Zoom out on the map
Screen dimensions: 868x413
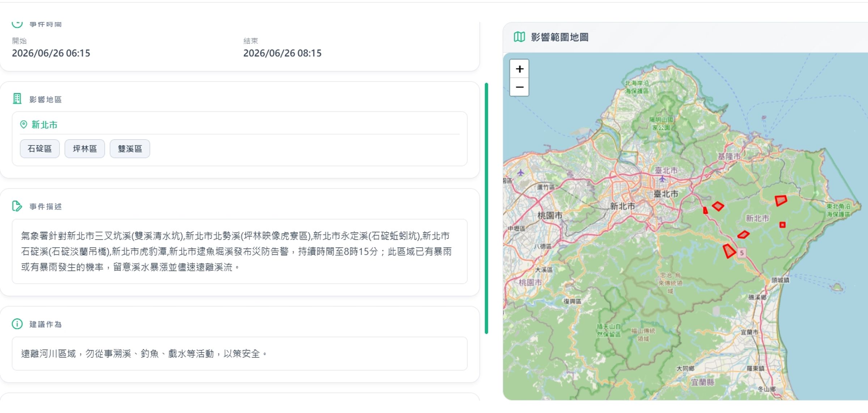click(x=519, y=87)
